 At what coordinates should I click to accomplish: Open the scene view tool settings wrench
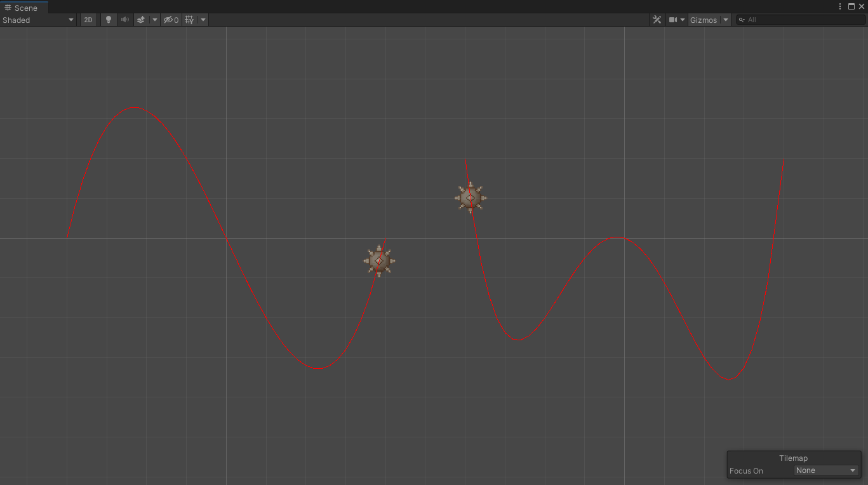(x=657, y=20)
